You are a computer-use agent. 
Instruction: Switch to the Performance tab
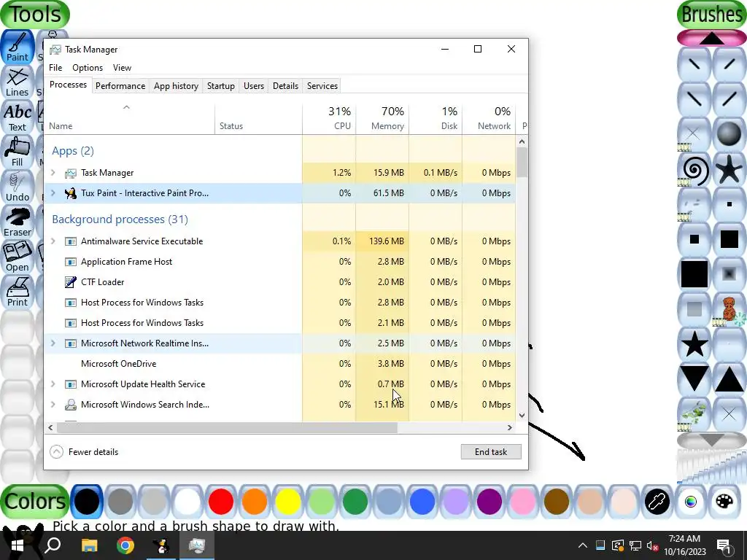click(x=120, y=86)
